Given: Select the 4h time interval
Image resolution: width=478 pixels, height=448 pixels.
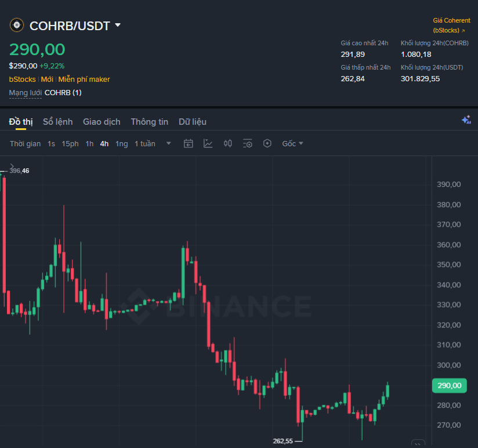Looking at the screenshot, I should tap(104, 144).
